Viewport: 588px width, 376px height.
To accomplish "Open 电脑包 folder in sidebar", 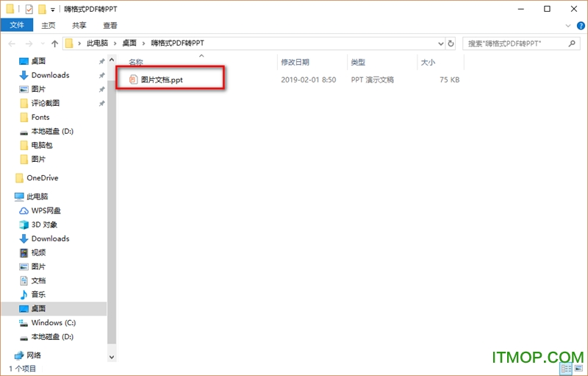I will 42,145.
